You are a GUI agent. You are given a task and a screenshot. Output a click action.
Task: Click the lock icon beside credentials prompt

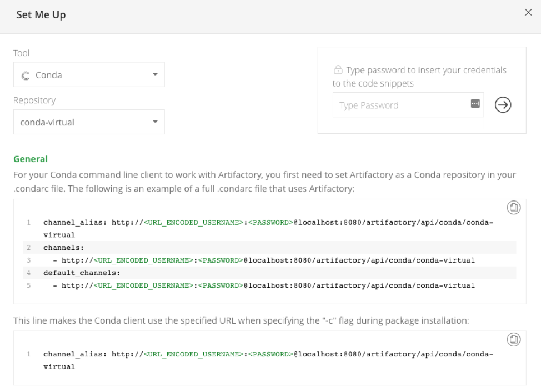tap(338, 71)
